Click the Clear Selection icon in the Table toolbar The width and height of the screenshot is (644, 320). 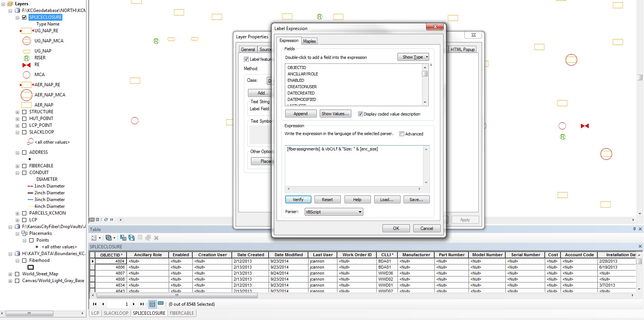click(140, 238)
